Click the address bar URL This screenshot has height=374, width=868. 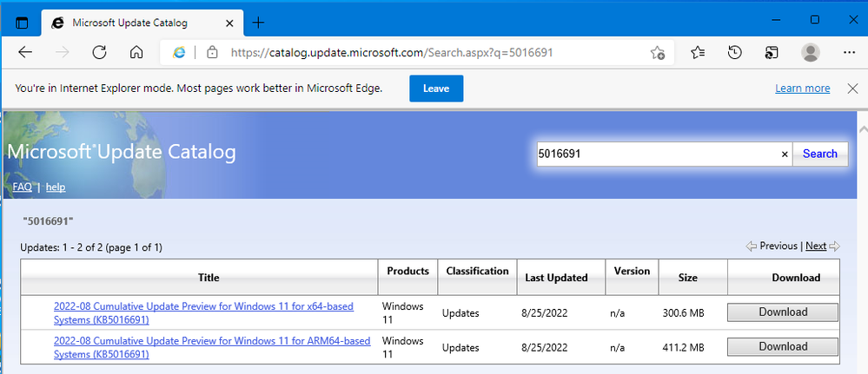[391, 53]
